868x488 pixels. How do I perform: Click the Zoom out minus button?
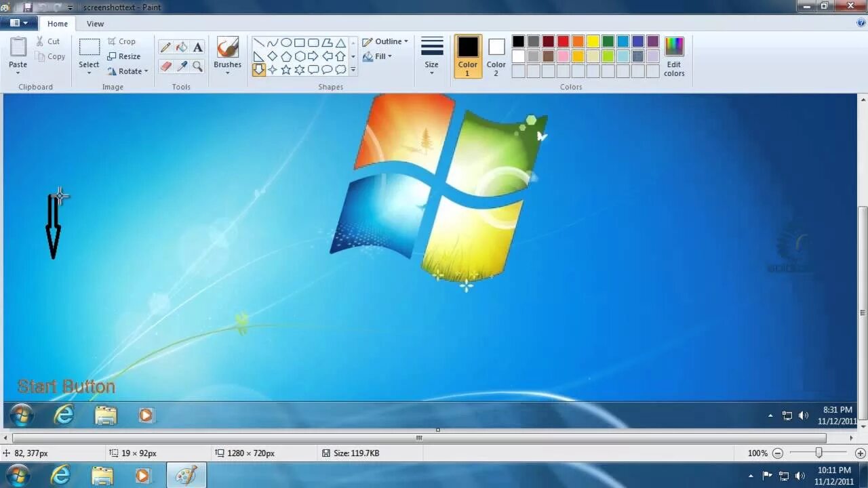pos(778,453)
